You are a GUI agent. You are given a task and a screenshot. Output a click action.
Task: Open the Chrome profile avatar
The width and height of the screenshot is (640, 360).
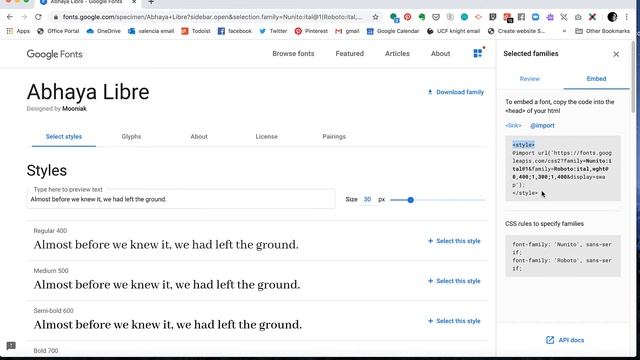coord(612,17)
